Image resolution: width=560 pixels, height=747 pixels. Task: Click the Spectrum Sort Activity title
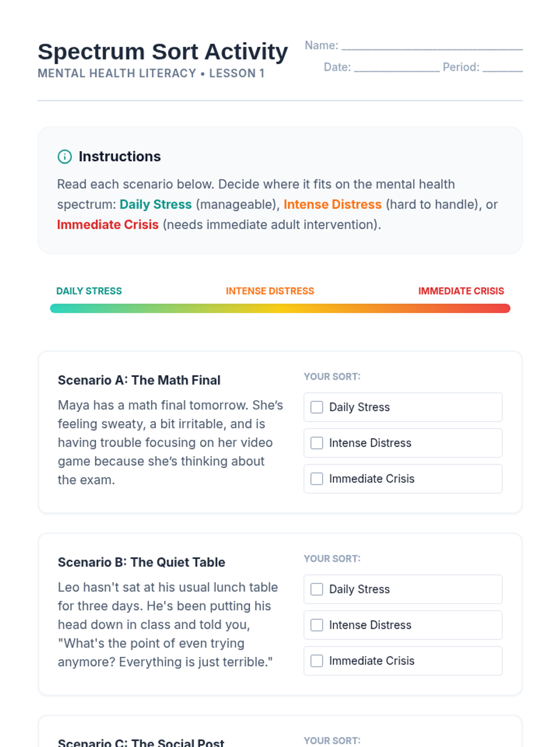pyautogui.click(x=163, y=51)
